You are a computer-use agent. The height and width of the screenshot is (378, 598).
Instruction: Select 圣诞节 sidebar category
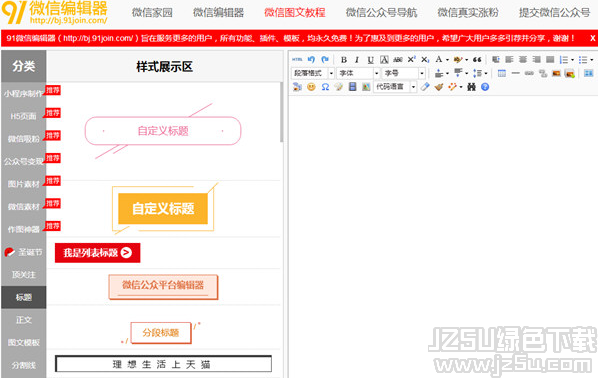click(24, 252)
